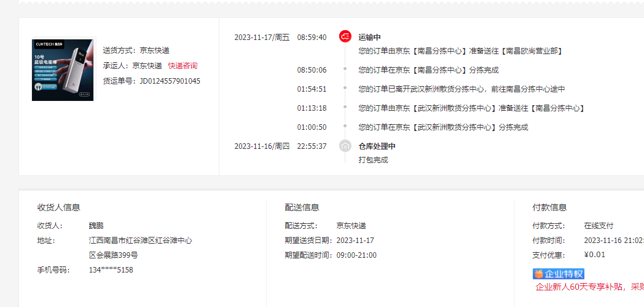
Task: Click the 承运人 京东快递 text
Action: [x=132, y=66]
